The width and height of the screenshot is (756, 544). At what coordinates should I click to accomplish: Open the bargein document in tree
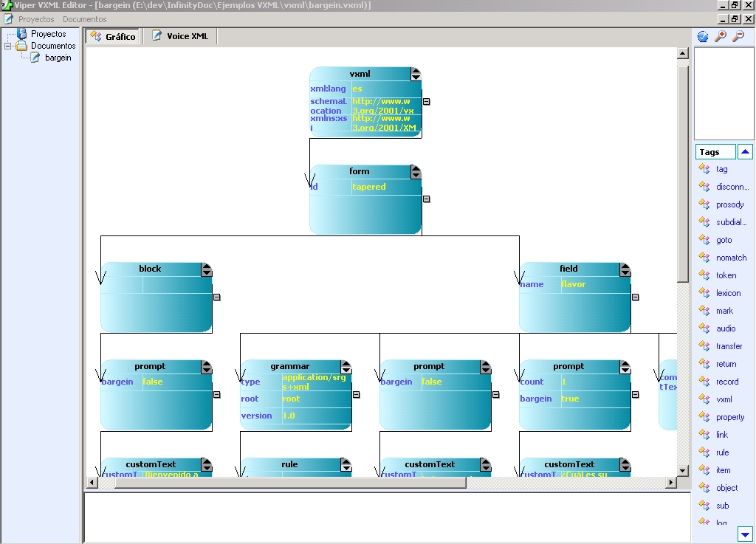tap(58, 58)
